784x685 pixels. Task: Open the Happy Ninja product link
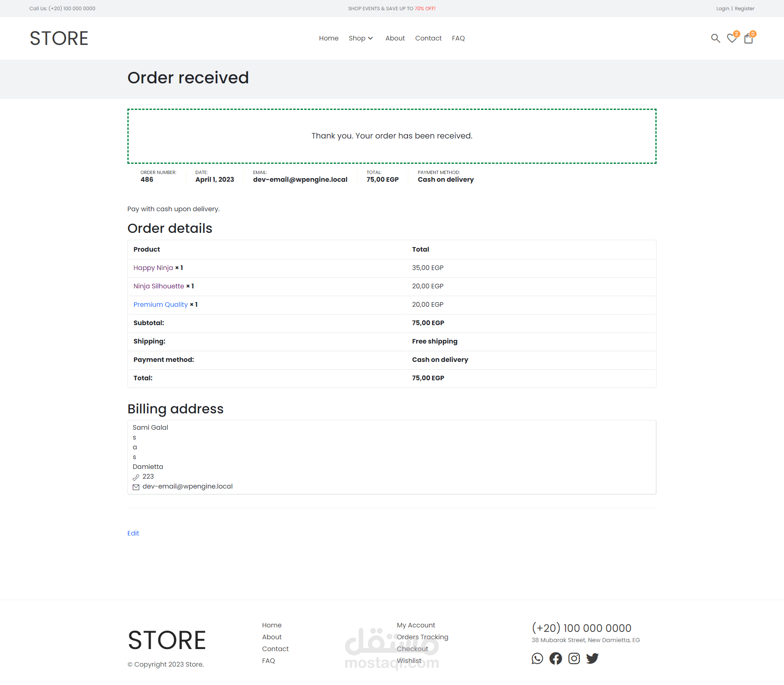153,268
